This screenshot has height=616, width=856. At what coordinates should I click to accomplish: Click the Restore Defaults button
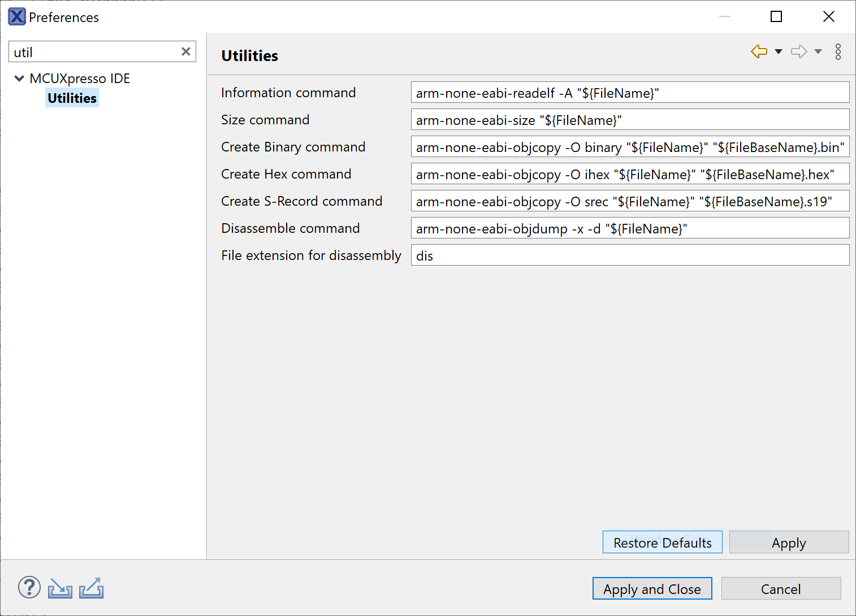pos(662,543)
